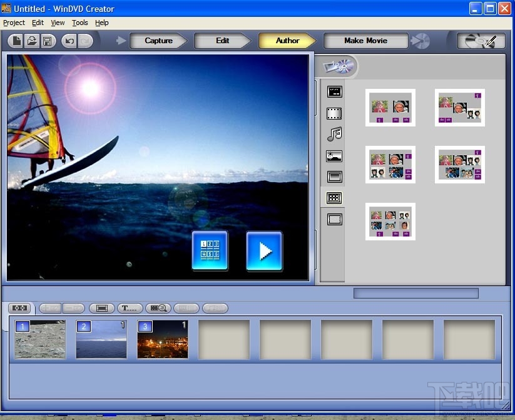Click the Save Project floppy icon
The image size is (515, 420).
(x=47, y=41)
